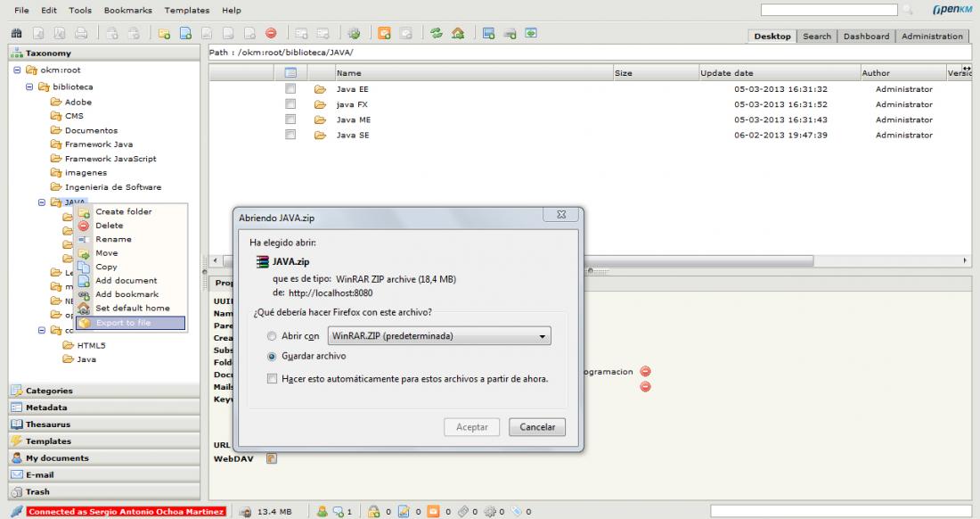Image resolution: width=980 pixels, height=519 pixels.
Task: Tick the checkbox for Java EE row
Action: 290,90
